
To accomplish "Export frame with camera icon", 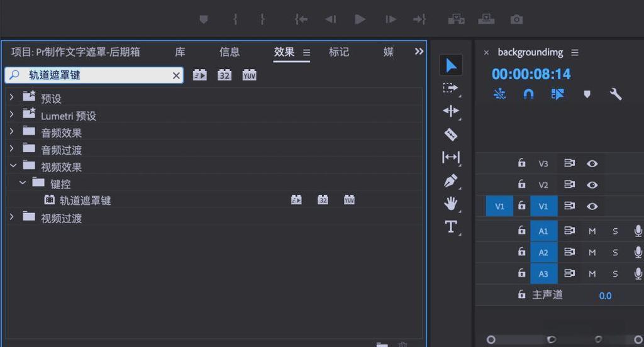I will pos(517,19).
